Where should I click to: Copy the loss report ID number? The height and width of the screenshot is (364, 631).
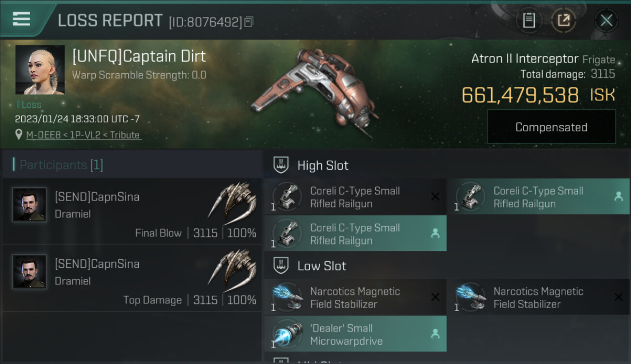[x=249, y=22]
